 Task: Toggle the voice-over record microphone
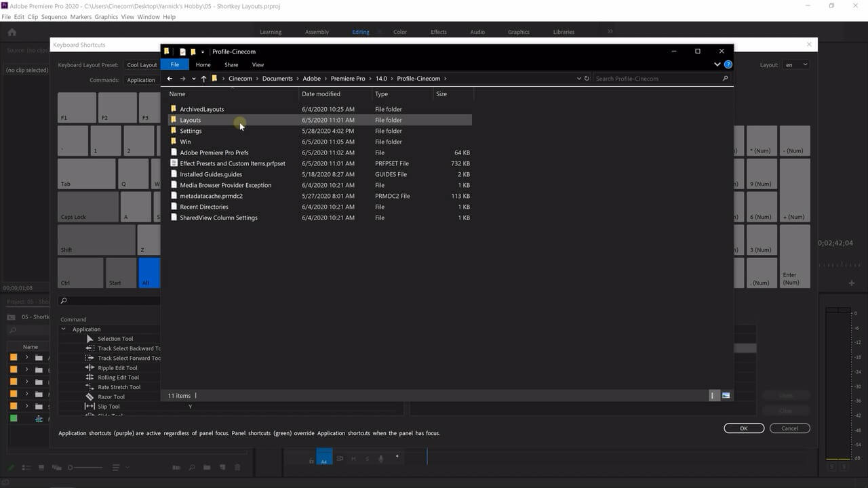pos(380,459)
